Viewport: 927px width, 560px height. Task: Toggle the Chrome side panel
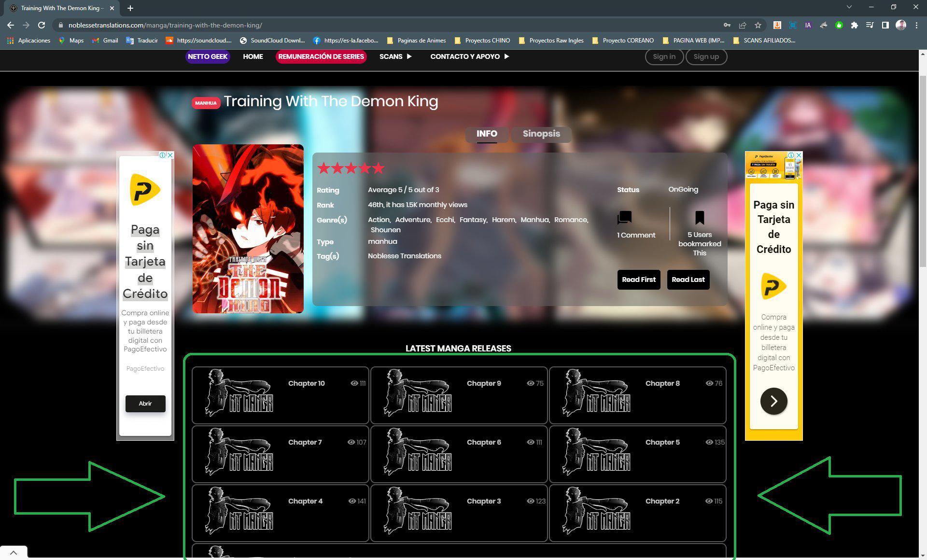tap(885, 25)
